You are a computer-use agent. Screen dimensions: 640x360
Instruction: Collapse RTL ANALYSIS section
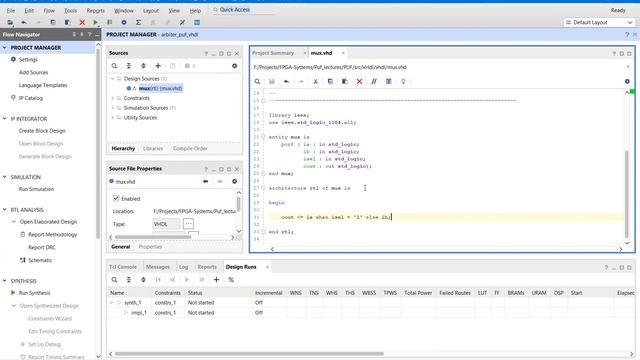click(x=4, y=210)
